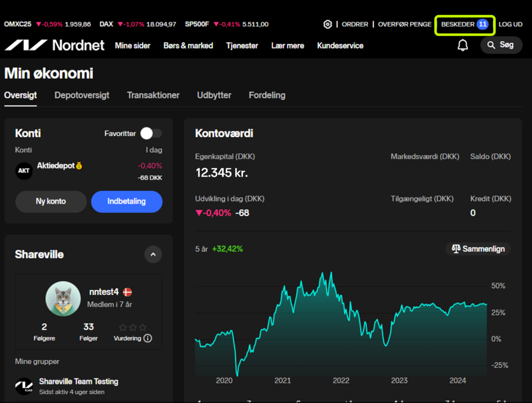Click the Min økonomi page heading
Image resolution: width=532 pixels, height=403 pixels.
[x=49, y=74]
